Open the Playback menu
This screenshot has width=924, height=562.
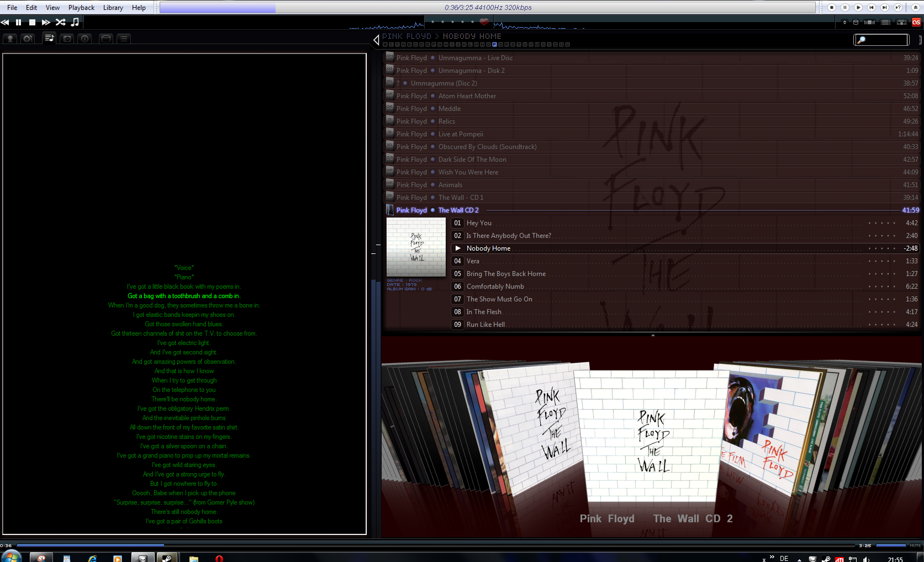(81, 7)
